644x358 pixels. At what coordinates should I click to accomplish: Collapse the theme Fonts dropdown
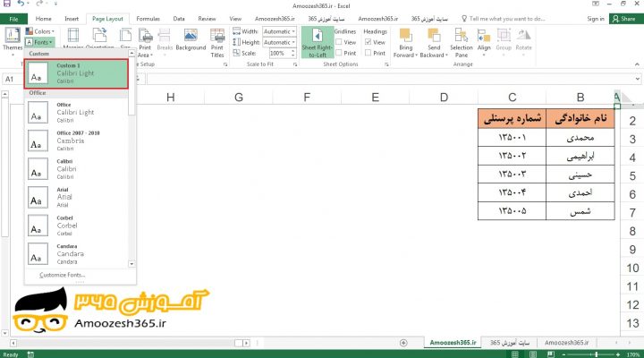[x=40, y=42]
